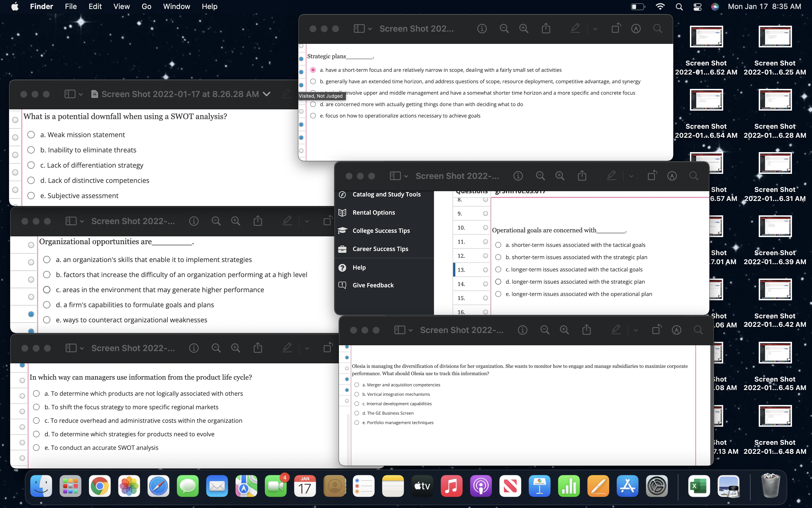Open the markup options chevron in the Operational goals window

tap(631, 176)
